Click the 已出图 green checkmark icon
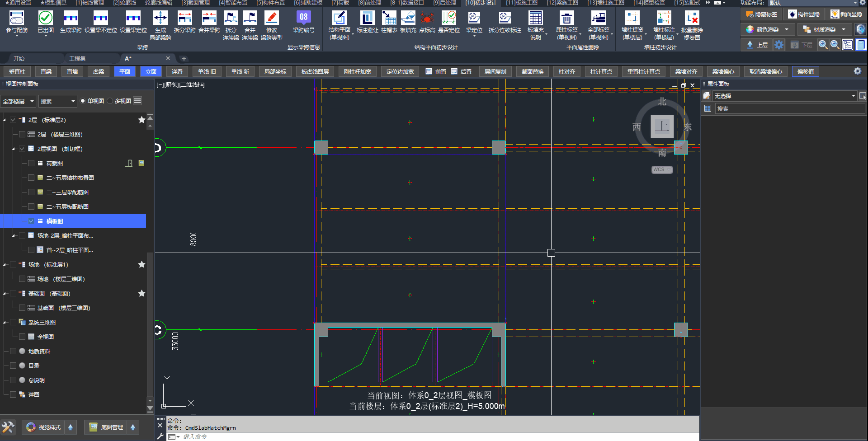The height and width of the screenshot is (441, 868). point(46,19)
